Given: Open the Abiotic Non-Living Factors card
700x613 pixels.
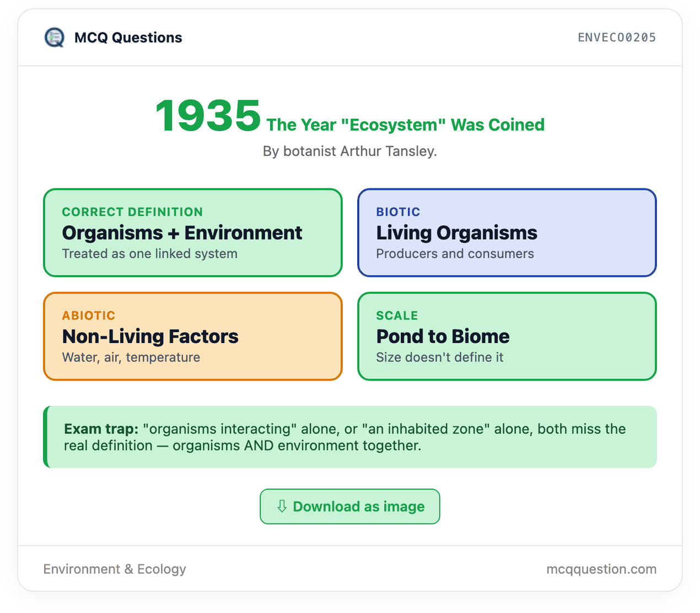Looking at the screenshot, I should [x=193, y=336].
